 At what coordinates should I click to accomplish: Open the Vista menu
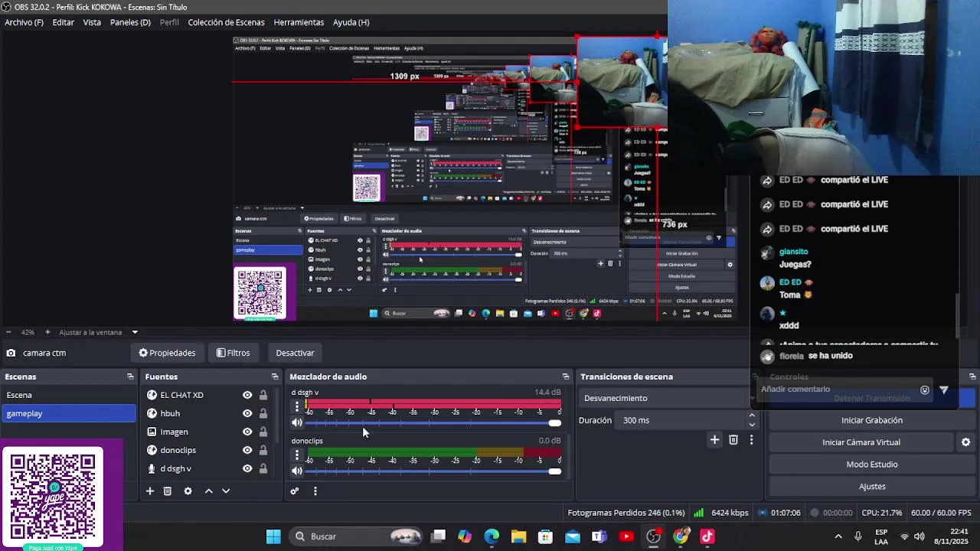(x=92, y=22)
